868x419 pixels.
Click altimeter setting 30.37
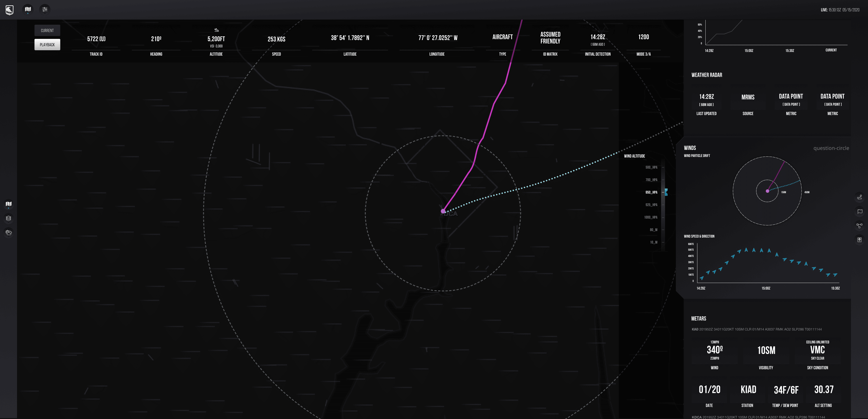823,389
